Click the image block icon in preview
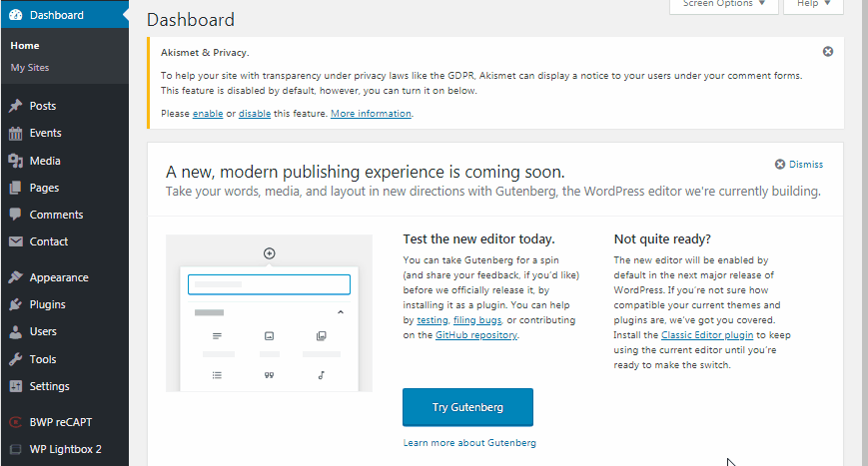 pos(269,336)
